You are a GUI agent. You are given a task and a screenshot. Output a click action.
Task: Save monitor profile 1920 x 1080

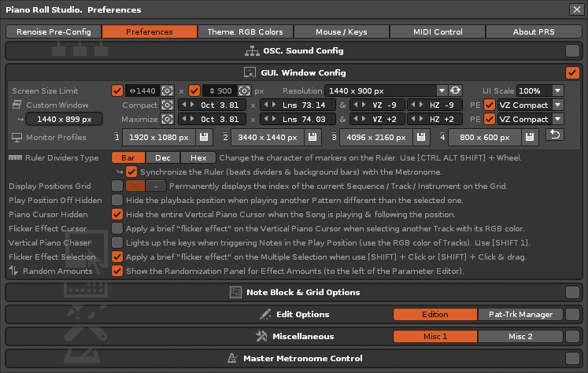click(204, 137)
